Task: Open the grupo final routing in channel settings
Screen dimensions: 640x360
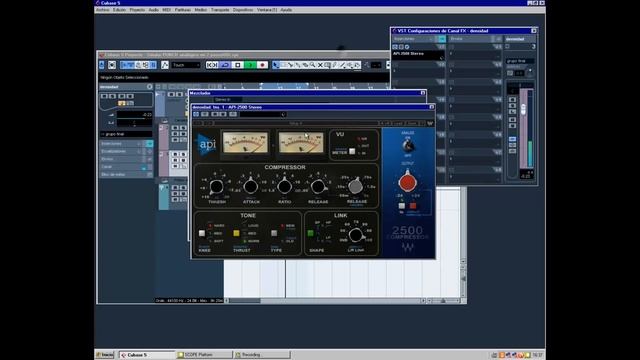Action: click(520, 61)
